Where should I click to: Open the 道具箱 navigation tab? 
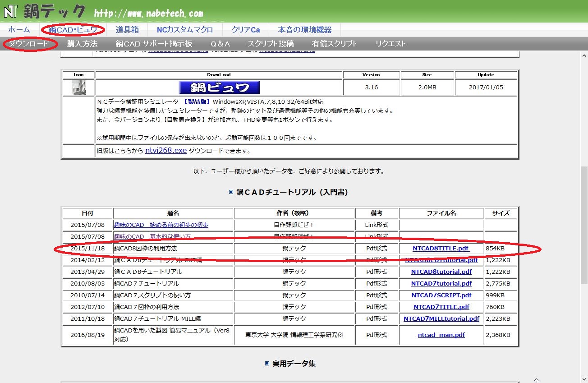click(127, 30)
